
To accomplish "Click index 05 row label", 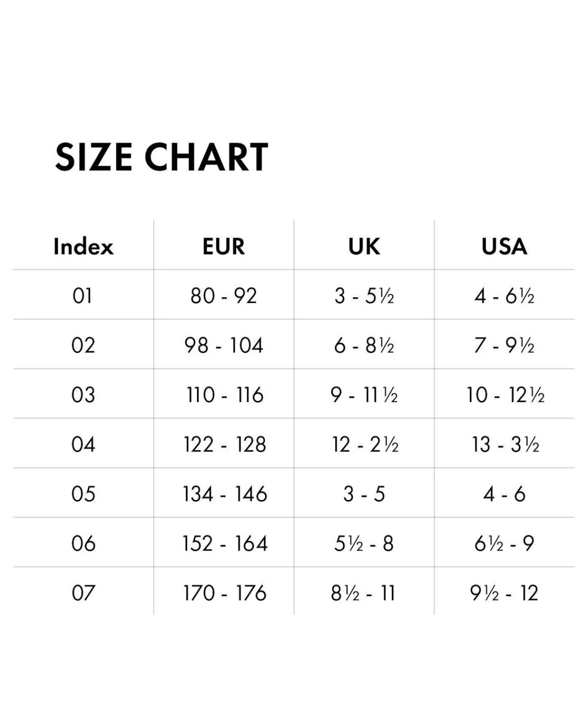I will (83, 494).
